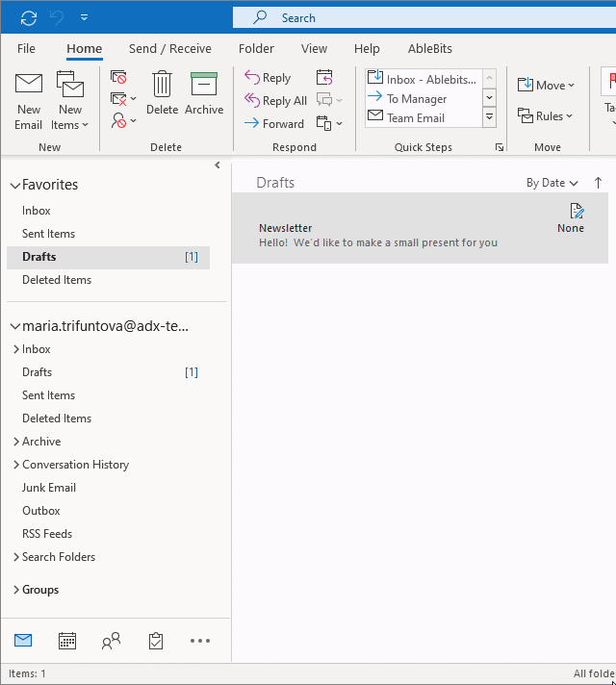The image size is (616, 685).
Task: Open the Move dropdown
Action: 546,85
